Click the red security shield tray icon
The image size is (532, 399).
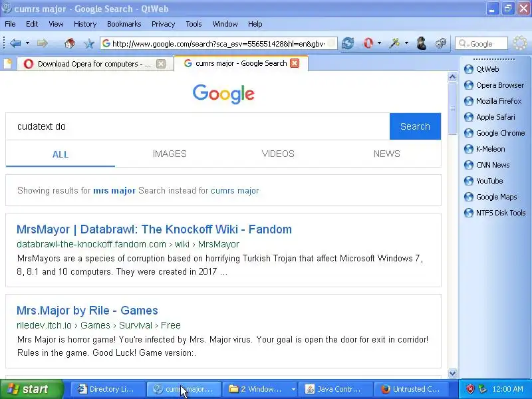[470, 389]
